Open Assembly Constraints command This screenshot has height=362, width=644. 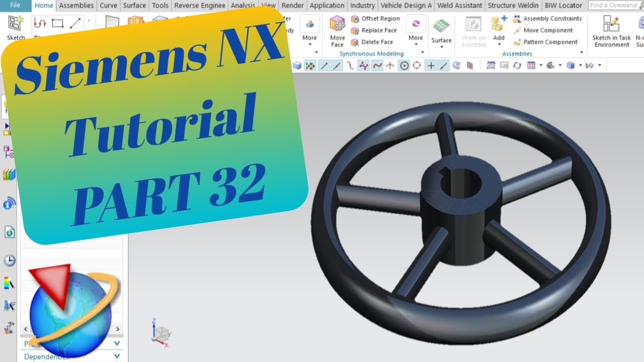point(547,19)
